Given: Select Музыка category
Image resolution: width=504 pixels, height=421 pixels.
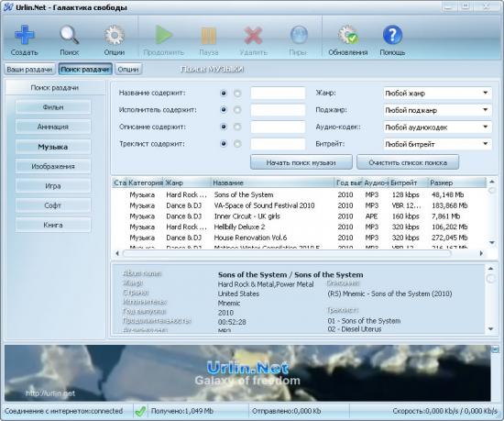Looking at the screenshot, I should point(53,147).
